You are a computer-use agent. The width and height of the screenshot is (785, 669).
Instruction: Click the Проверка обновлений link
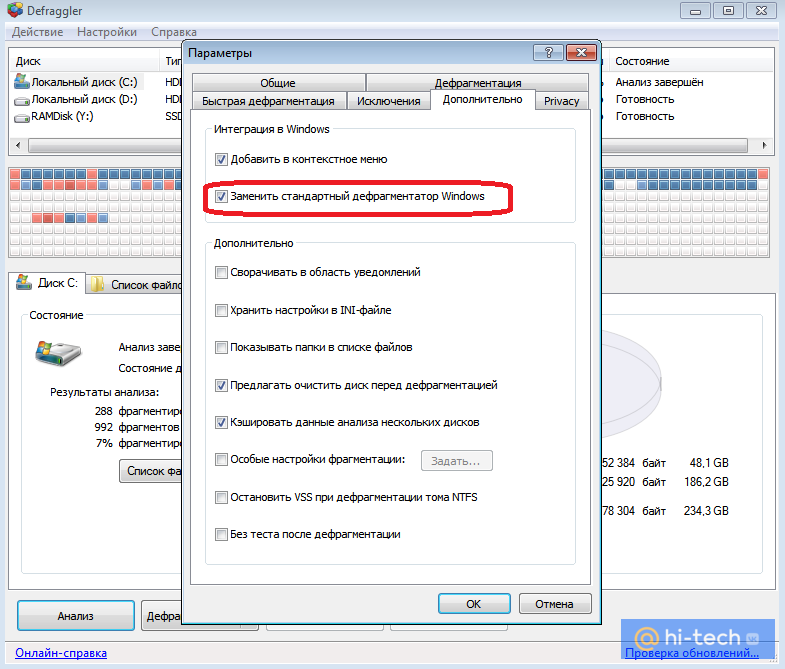coord(692,653)
